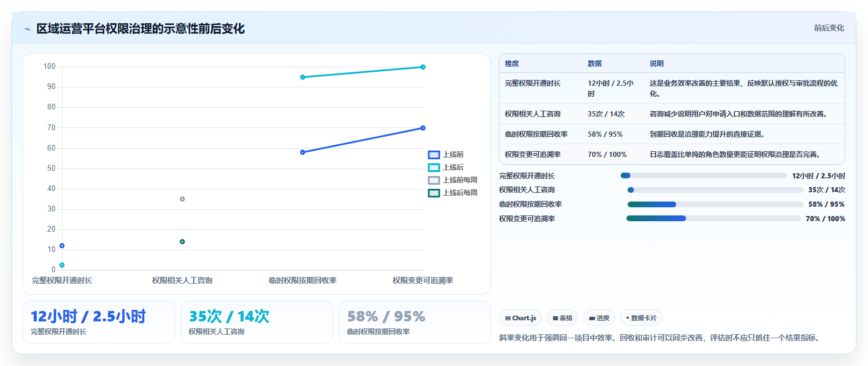
Task: Click the 说明 table column header
Action: tap(657, 64)
